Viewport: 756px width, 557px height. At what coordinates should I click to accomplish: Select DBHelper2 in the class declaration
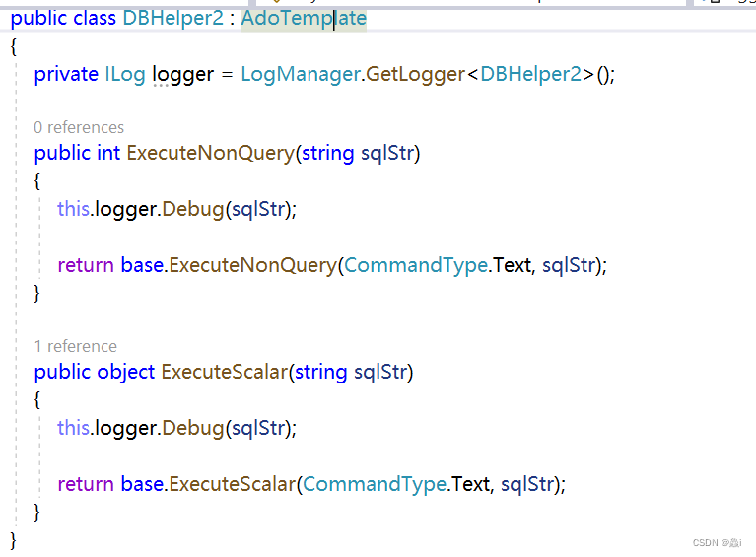tap(172, 18)
